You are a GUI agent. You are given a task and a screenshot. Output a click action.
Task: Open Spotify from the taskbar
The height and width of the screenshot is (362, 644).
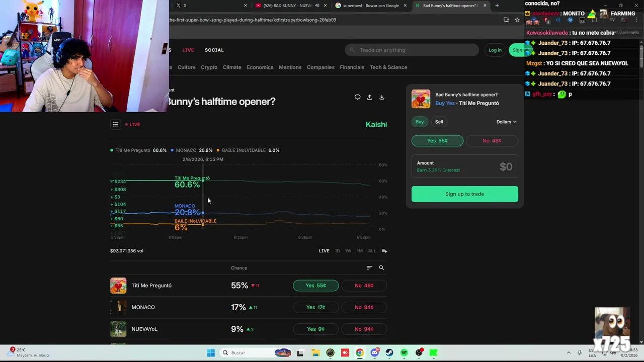404,352
